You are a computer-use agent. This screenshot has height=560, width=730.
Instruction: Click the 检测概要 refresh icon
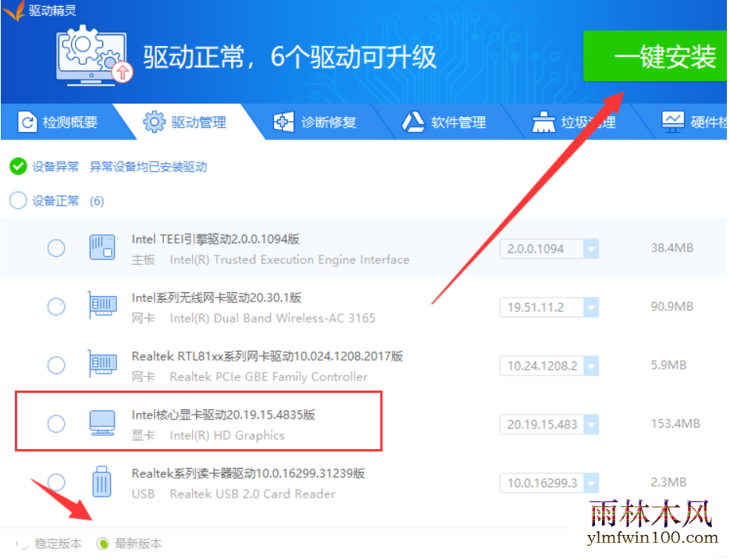(27, 123)
